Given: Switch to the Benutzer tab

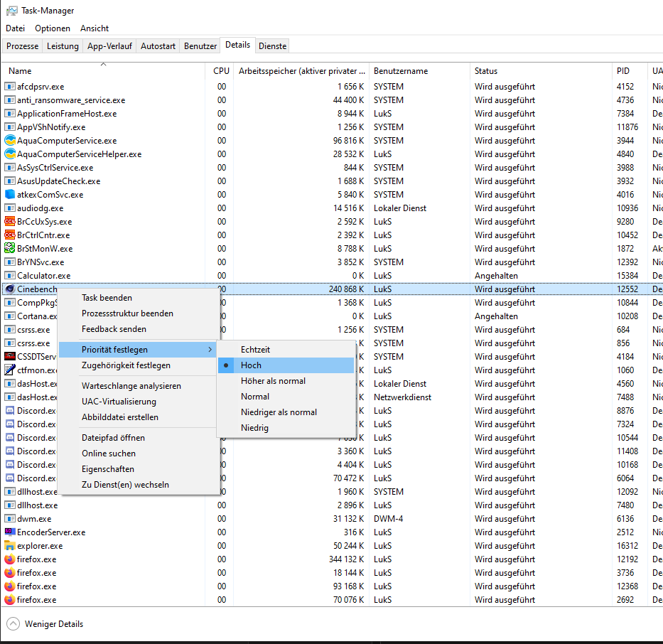Looking at the screenshot, I should coord(200,46).
